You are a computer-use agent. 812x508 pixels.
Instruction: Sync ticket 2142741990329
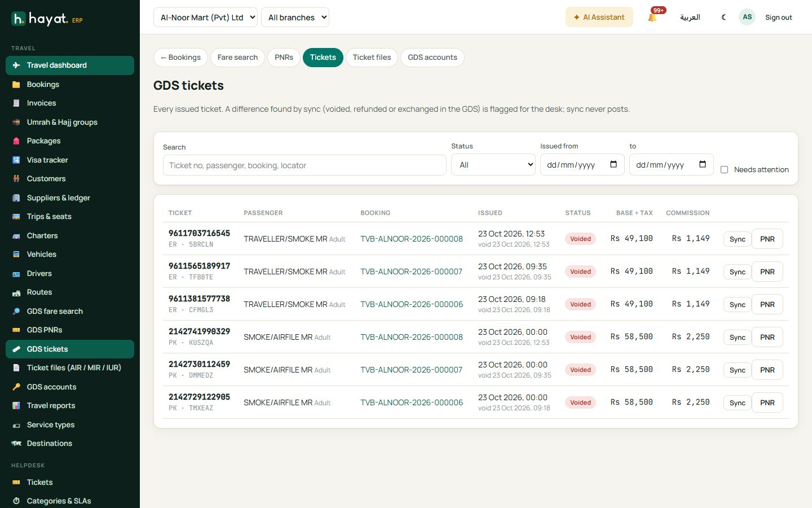738,338
